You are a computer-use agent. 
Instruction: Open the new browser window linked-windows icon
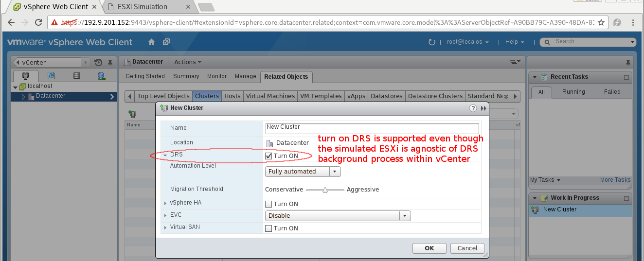[x=166, y=42]
